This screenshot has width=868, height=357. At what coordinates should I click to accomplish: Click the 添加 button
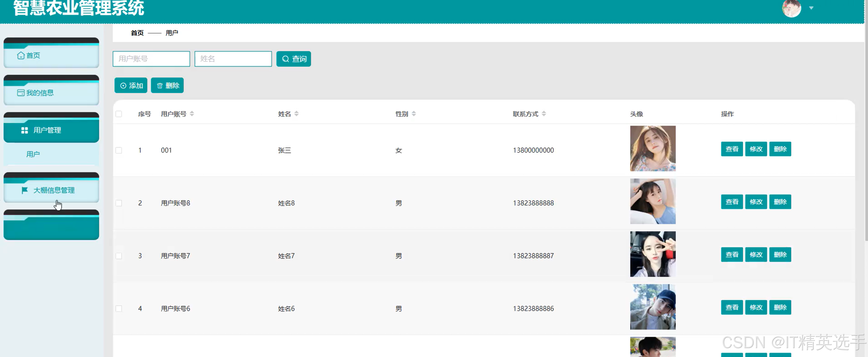[x=131, y=85]
